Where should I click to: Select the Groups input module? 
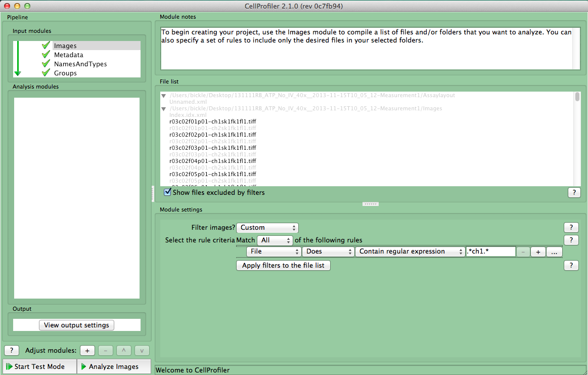point(65,73)
